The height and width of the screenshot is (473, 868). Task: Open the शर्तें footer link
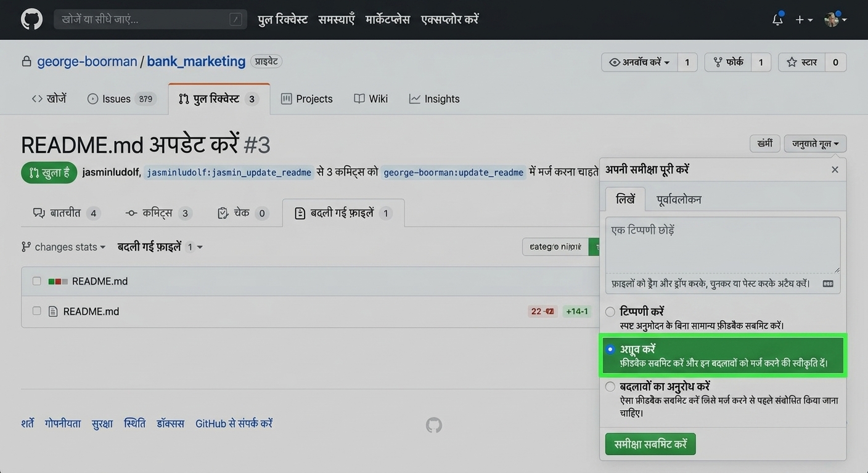[28, 424]
